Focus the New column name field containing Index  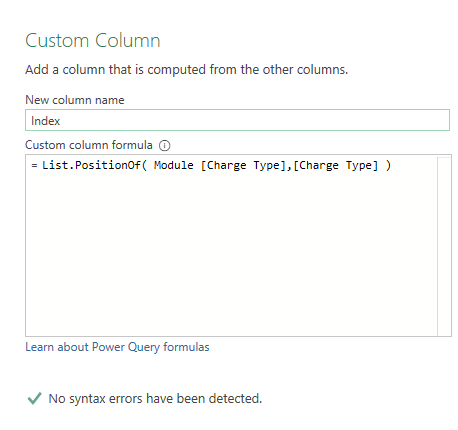point(237,120)
